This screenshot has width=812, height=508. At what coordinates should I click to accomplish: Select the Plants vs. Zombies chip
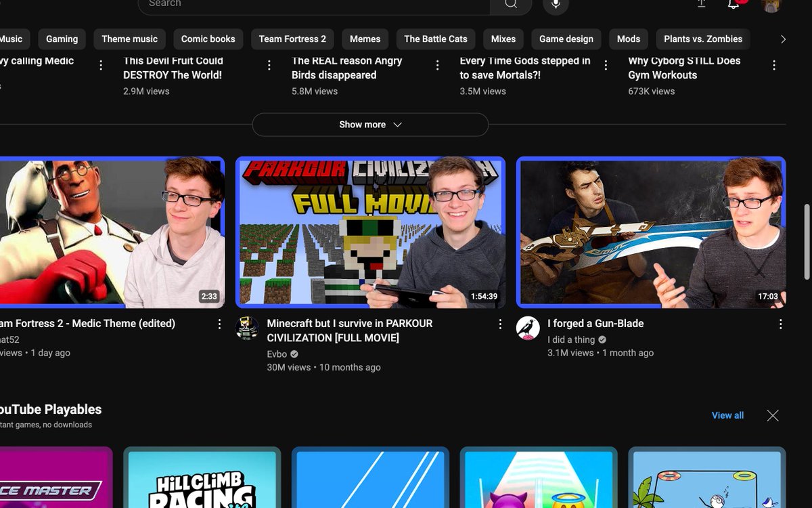(703, 39)
